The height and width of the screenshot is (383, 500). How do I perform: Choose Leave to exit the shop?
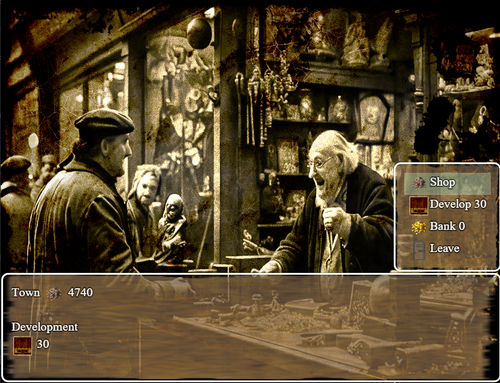point(447,249)
